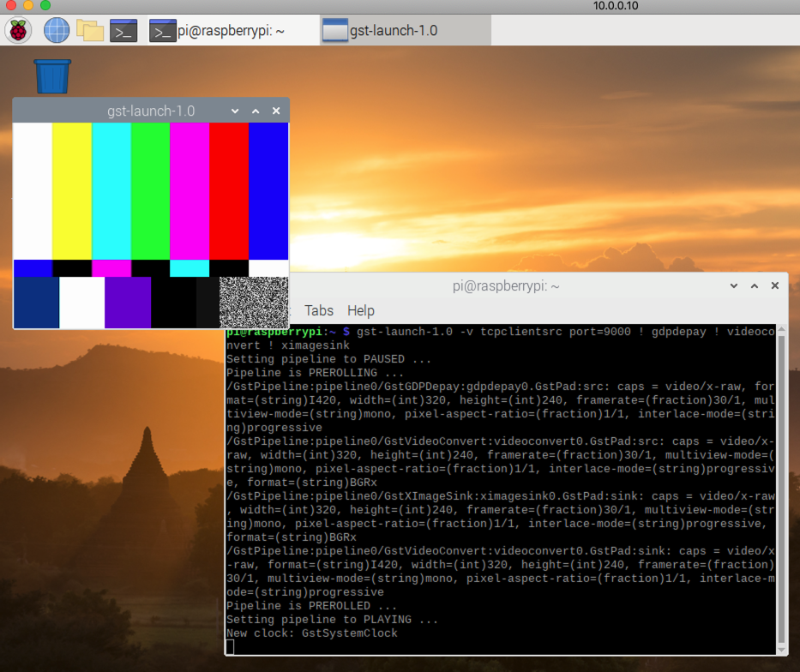Click the yellow bar in test pattern
This screenshot has width=800, height=672.
pyautogui.click(x=72, y=191)
